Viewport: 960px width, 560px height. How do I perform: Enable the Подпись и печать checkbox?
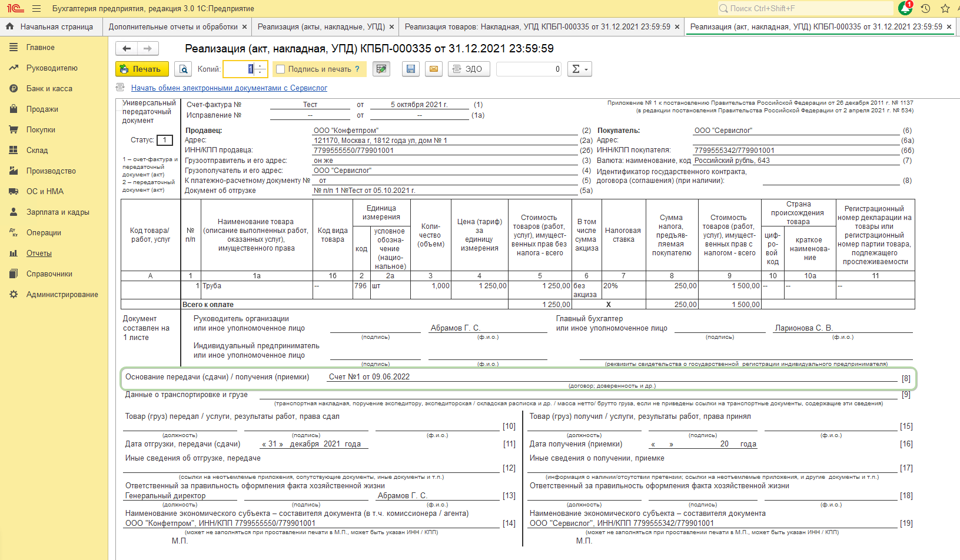[281, 69]
